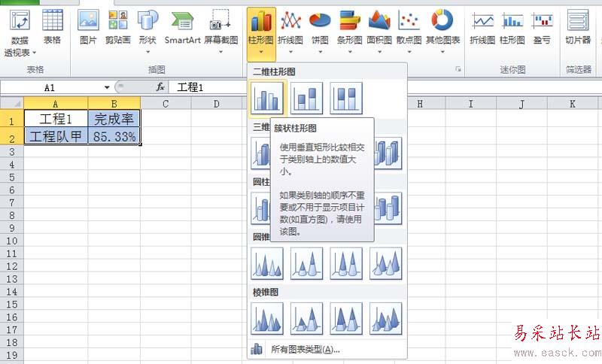Open 屏幕截图 screenshot tool
The height and width of the screenshot is (364, 602).
click(220, 32)
